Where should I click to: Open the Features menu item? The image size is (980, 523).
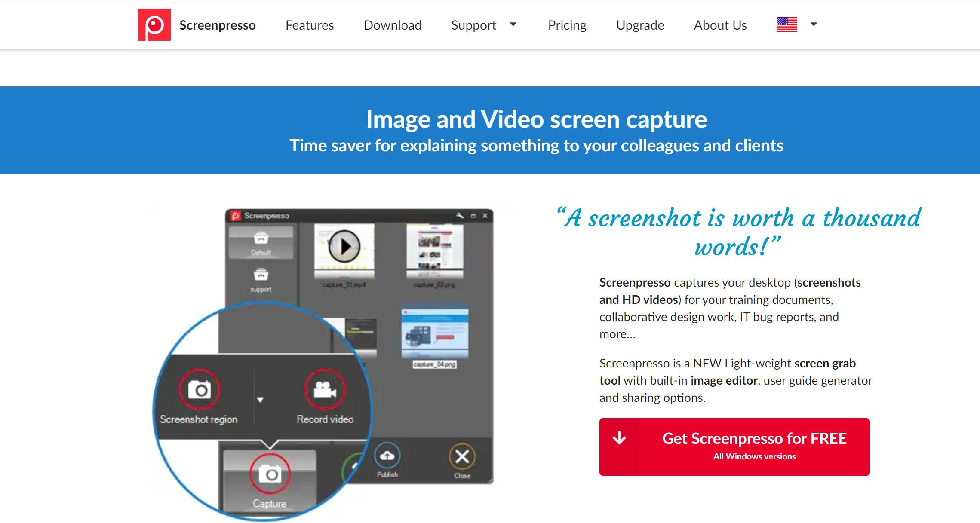[x=310, y=25]
